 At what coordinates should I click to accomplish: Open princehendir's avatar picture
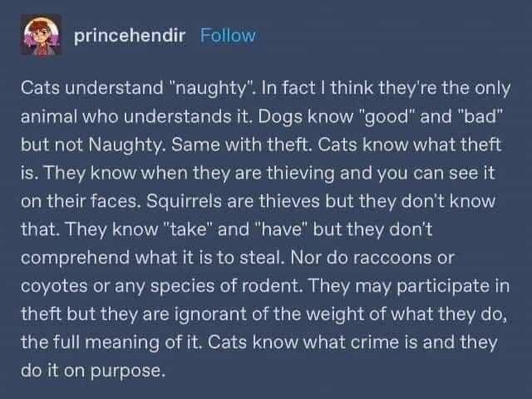39,35
